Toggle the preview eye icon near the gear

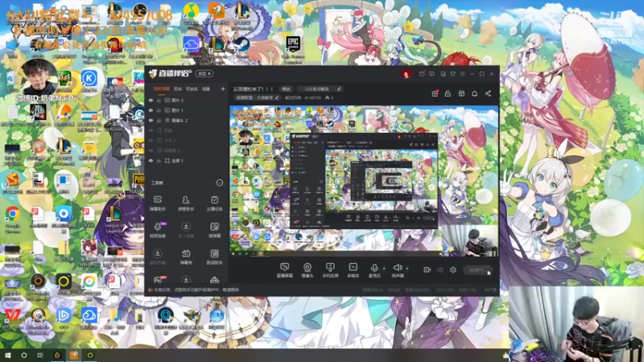[440, 269]
